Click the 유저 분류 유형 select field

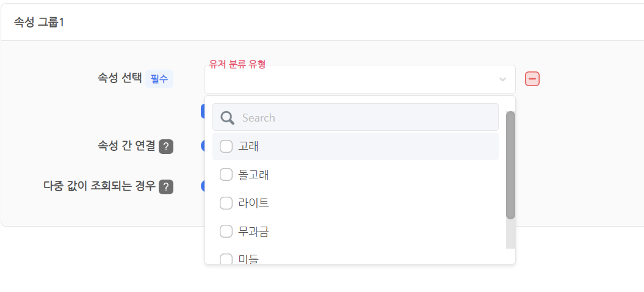pyautogui.click(x=360, y=79)
